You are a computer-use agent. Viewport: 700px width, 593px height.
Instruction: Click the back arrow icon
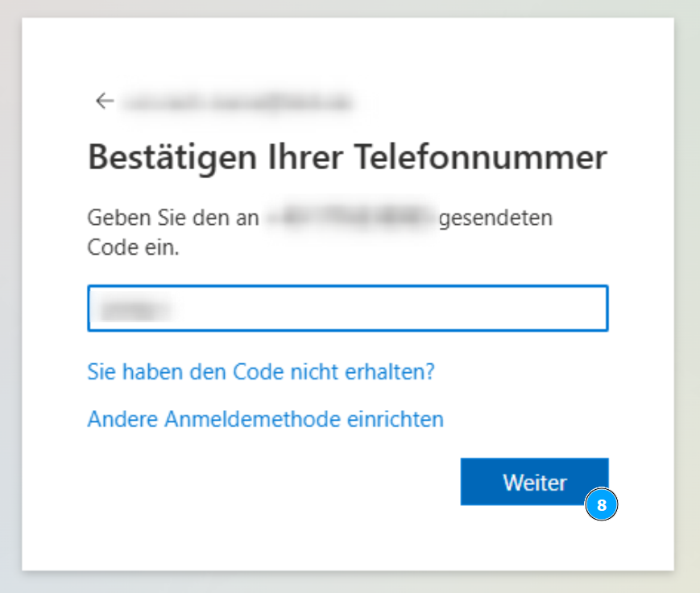pyautogui.click(x=104, y=101)
